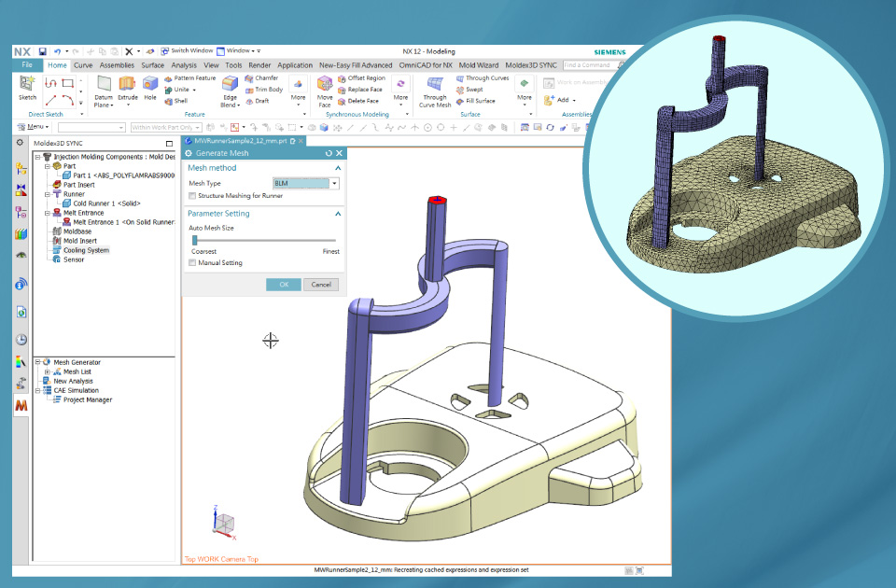Click the Move Face tool

point(325,91)
